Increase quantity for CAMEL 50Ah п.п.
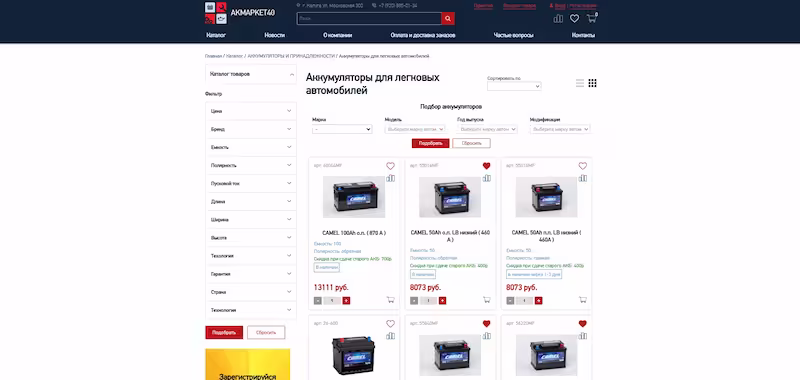 (x=538, y=300)
